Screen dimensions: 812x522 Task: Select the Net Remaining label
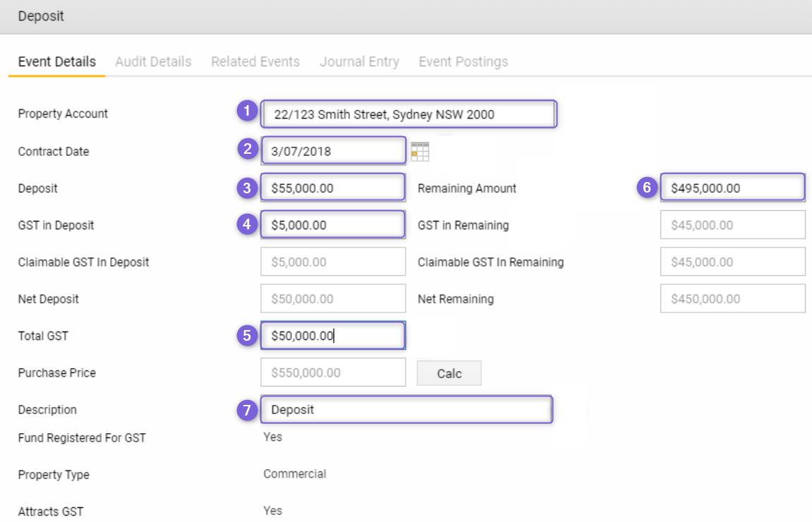click(456, 299)
